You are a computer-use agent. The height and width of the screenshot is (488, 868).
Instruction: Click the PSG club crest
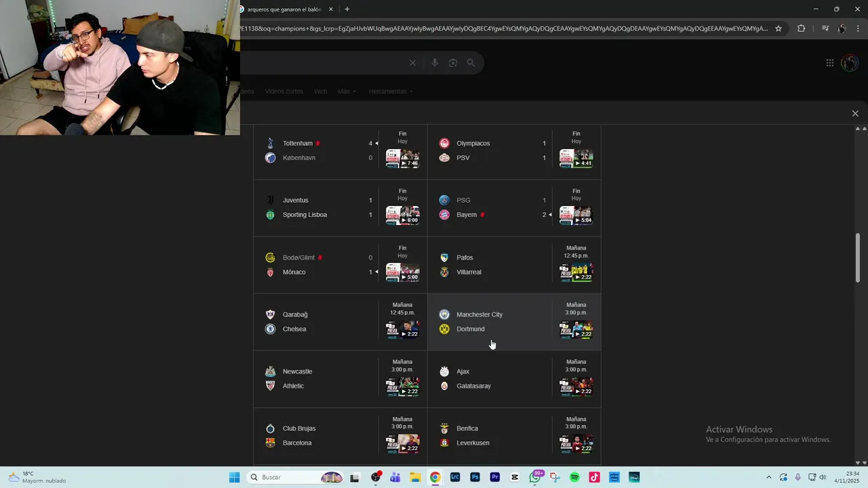click(x=444, y=200)
